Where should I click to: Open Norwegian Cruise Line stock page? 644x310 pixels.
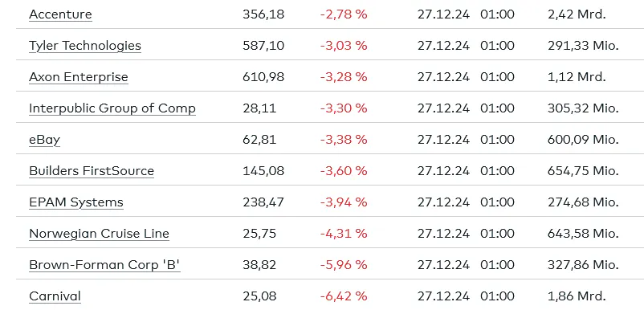coord(99,234)
